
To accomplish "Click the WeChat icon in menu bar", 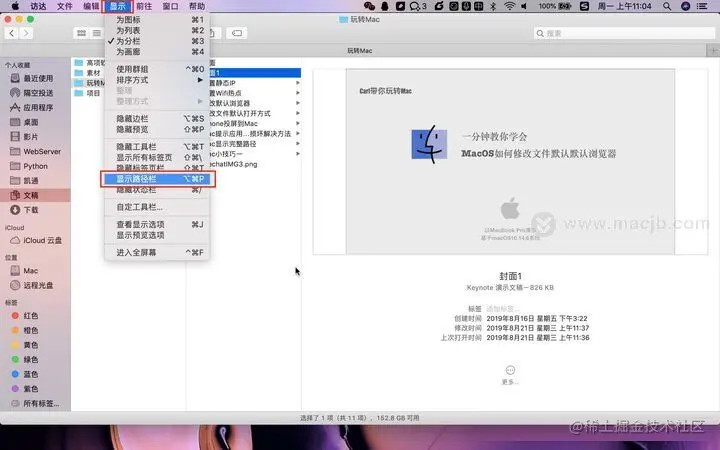I will tap(369, 6).
